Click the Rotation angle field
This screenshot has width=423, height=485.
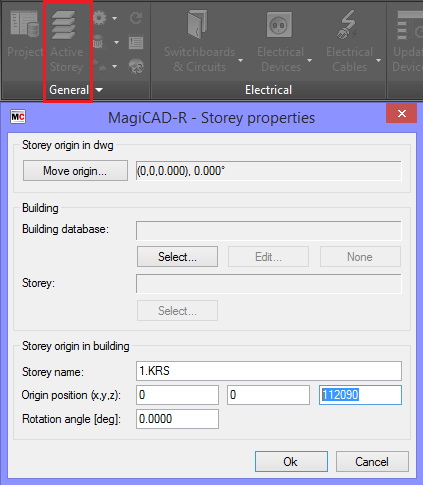point(177,419)
